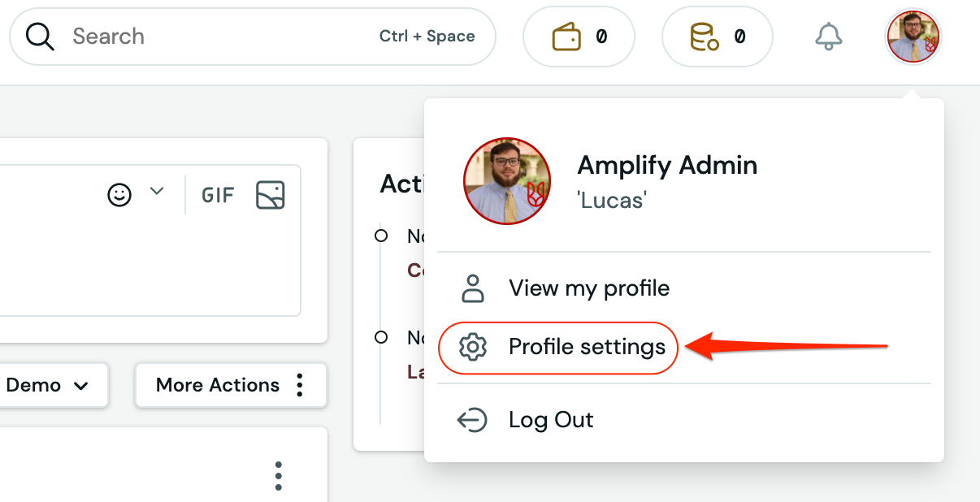Type in the Search field
Viewport: 980px width, 502px height.
[x=219, y=37]
